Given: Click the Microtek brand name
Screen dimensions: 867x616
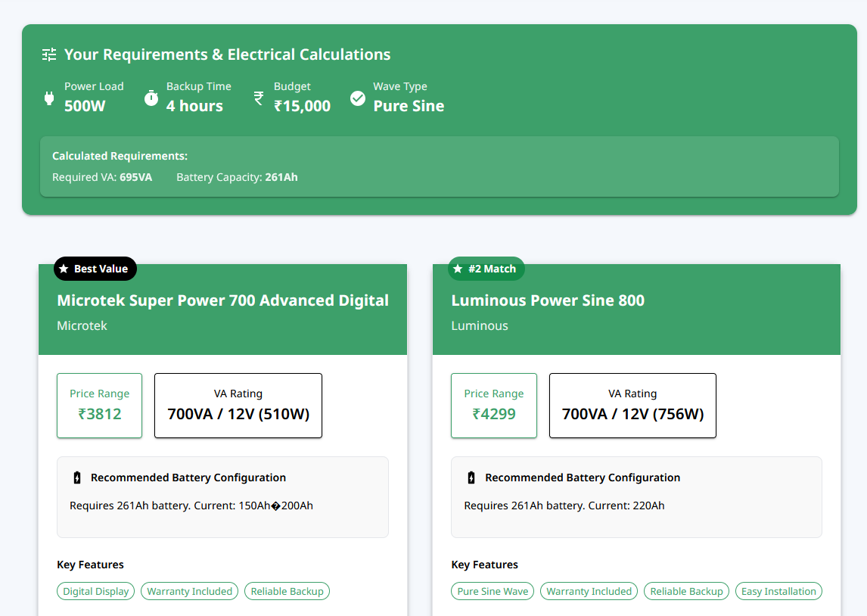Looking at the screenshot, I should click(82, 325).
